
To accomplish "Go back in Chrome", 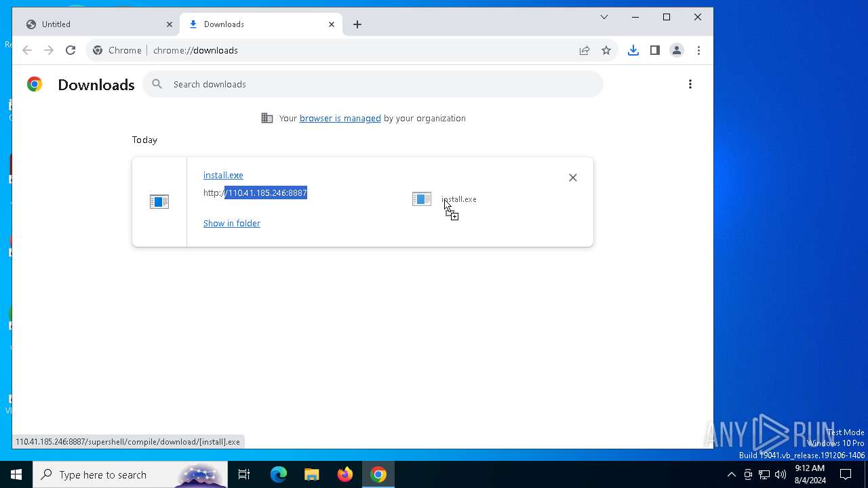I will [x=27, y=50].
